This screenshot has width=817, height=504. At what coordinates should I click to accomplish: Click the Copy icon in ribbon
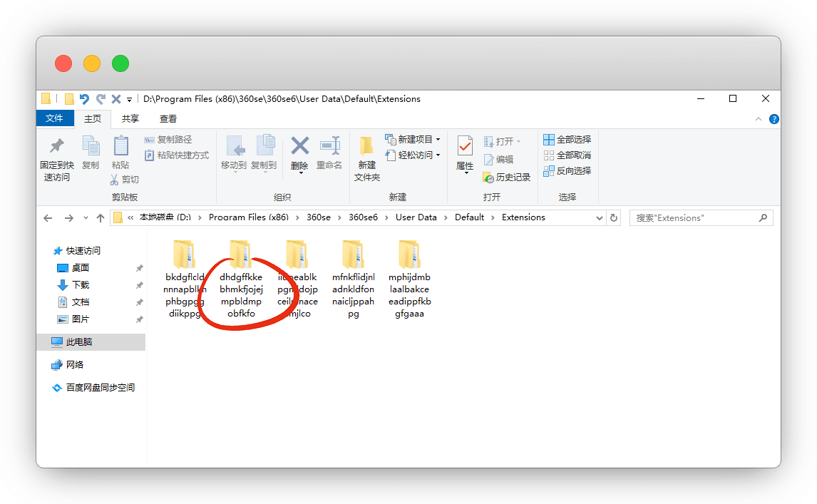coord(91,147)
